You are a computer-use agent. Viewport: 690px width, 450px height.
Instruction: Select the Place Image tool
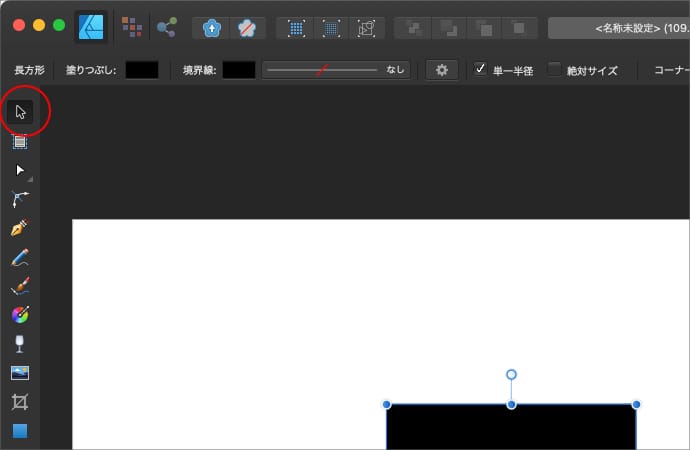tap(20, 373)
